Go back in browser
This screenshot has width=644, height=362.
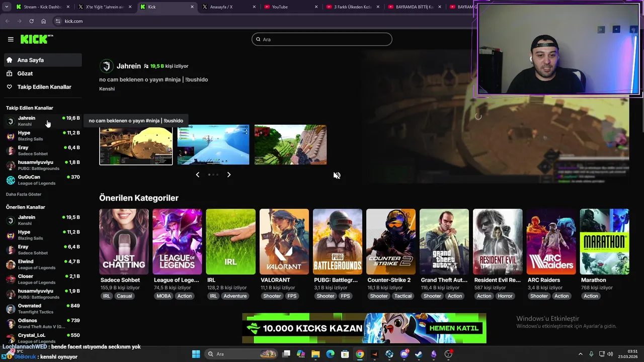(7, 21)
